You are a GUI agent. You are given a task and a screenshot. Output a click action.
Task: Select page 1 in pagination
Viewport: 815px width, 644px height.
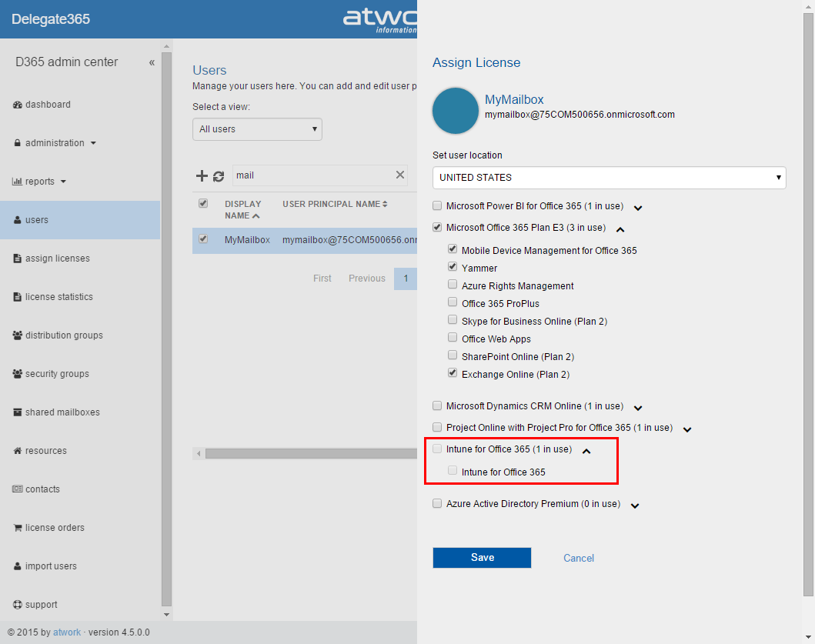point(406,279)
